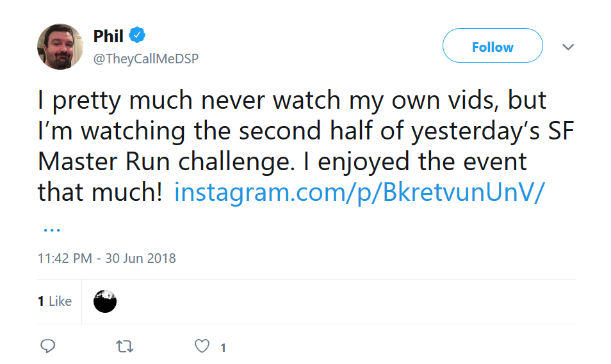Open the 11:42 PM - 30 Jun 2018 timestamp
This screenshot has width=611, height=364.
click(x=107, y=258)
